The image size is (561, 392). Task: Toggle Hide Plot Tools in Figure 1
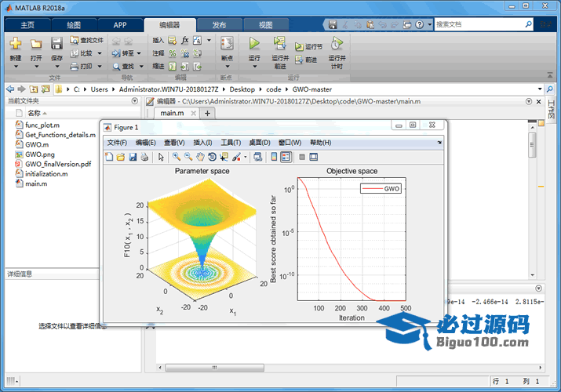point(302,157)
